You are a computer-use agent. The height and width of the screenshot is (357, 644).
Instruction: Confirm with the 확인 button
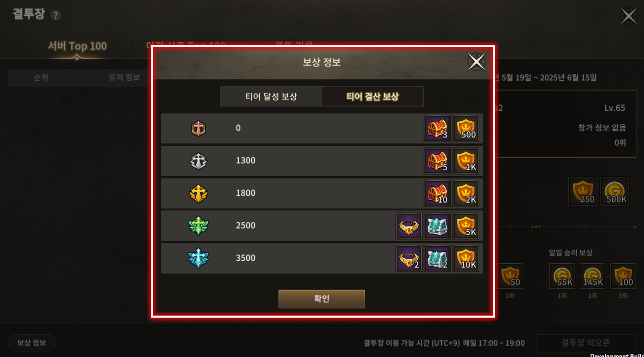[322, 299]
